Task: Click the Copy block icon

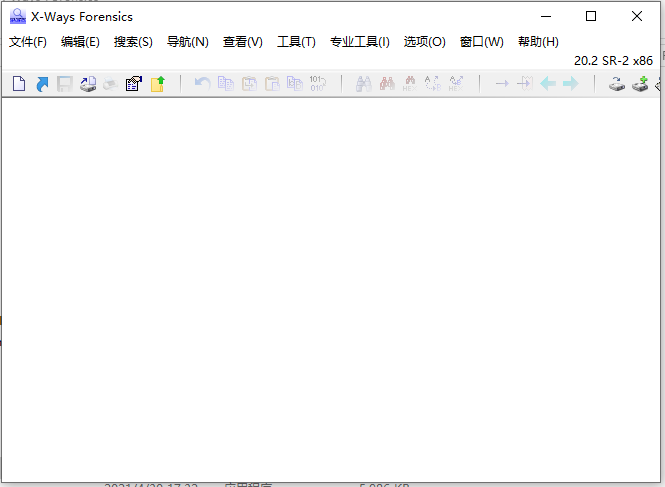Action: [226, 84]
